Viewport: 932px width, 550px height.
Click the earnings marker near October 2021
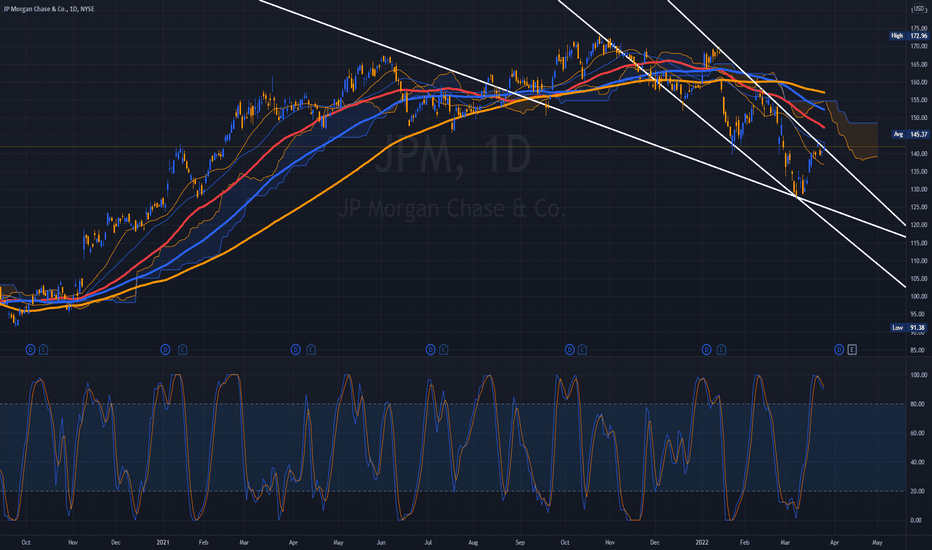[582, 350]
